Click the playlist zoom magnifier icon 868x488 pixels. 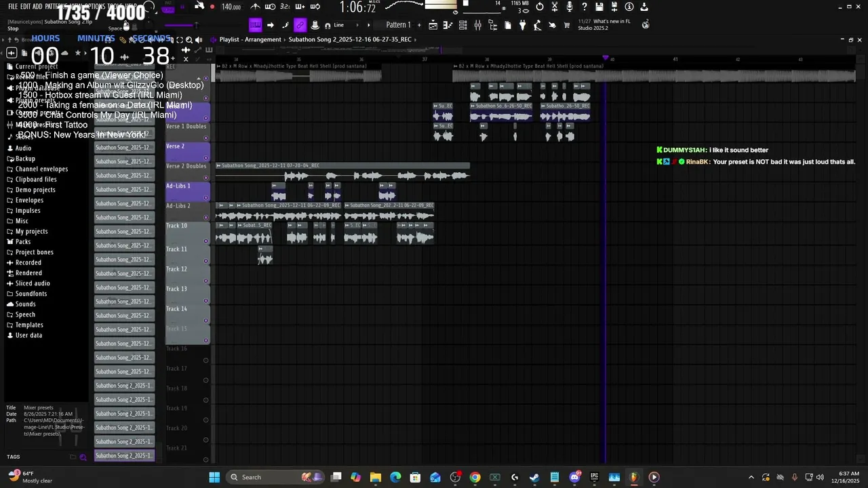[x=189, y=39]
